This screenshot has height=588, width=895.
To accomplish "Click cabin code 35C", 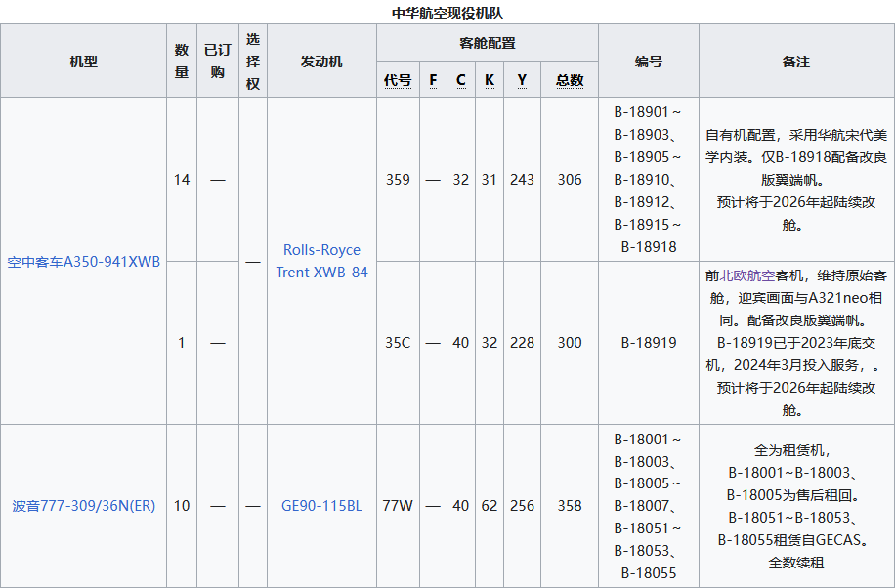I will [x=398, y=343].
